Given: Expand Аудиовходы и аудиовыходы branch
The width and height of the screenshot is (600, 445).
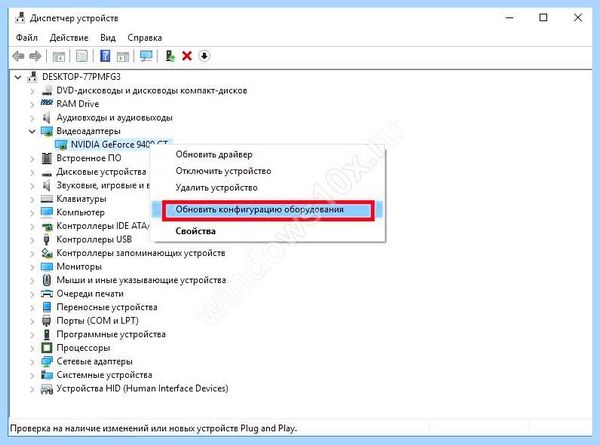Looking at the screenshot, I should pyautogui.click(x=32, y=118).
